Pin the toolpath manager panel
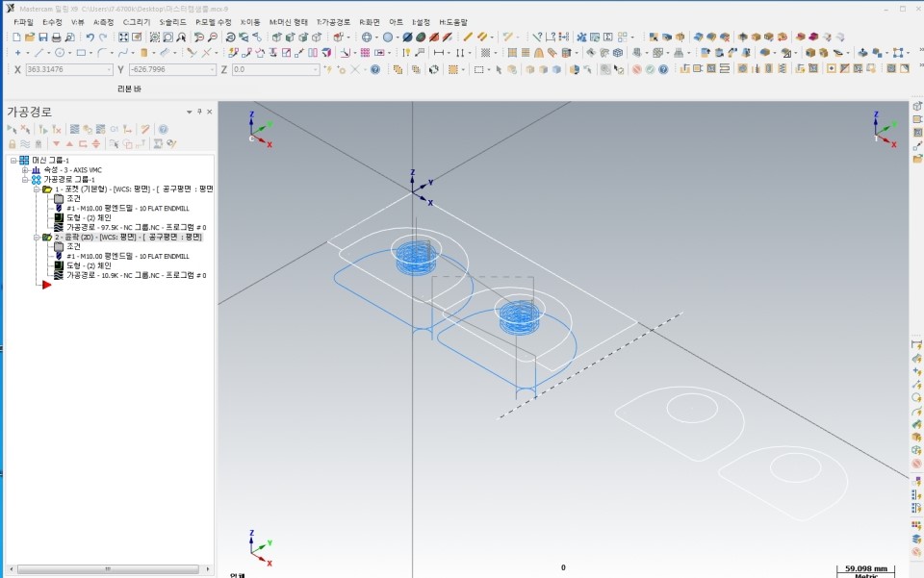The width and height of the screenshot is (924, 578). click(x=199, y=112)
